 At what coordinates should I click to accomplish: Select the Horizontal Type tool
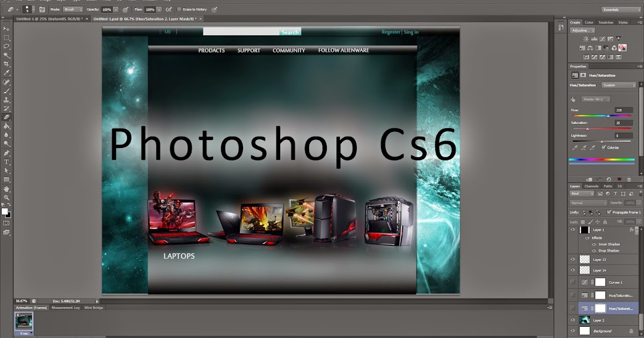(6, 161)
